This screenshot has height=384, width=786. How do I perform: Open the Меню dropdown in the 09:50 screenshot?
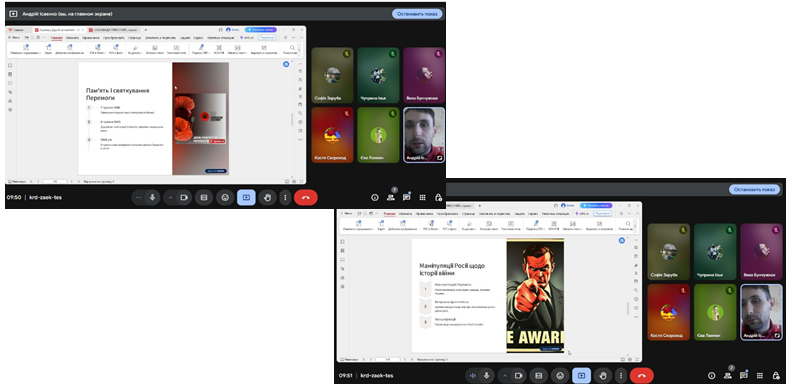pos(14,38)
